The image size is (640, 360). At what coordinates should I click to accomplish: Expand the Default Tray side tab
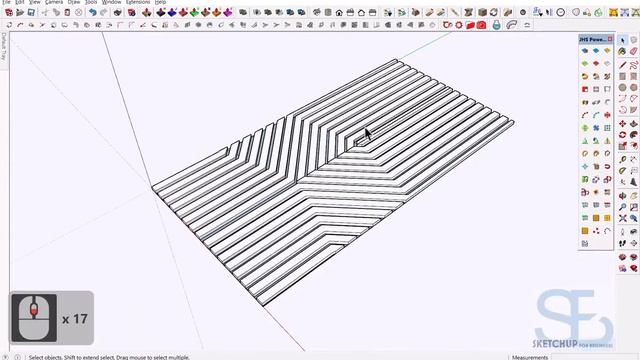(4, 47)
